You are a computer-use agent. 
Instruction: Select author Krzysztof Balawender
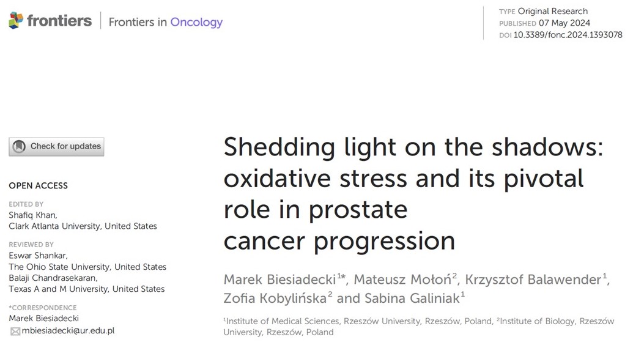click(x=533, y=280)
